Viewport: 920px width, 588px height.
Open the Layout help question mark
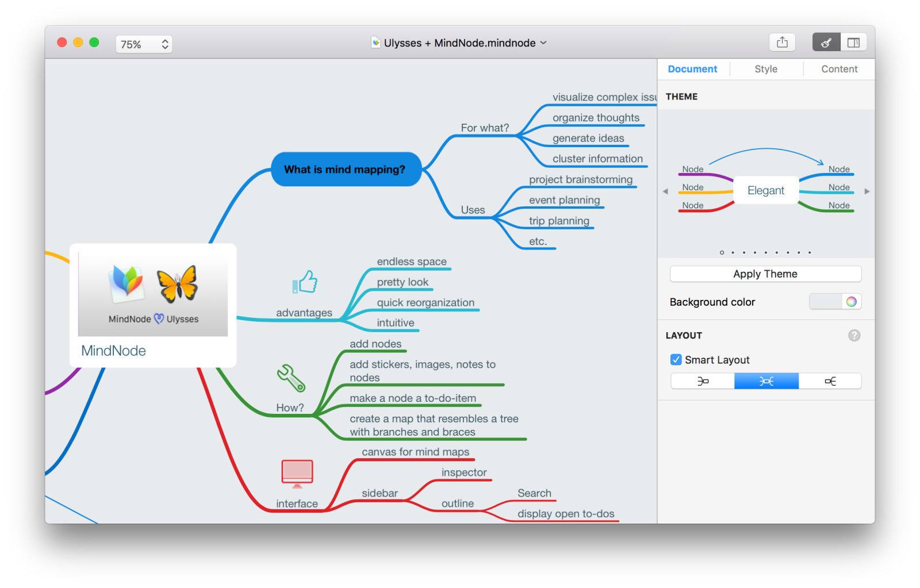854,336
